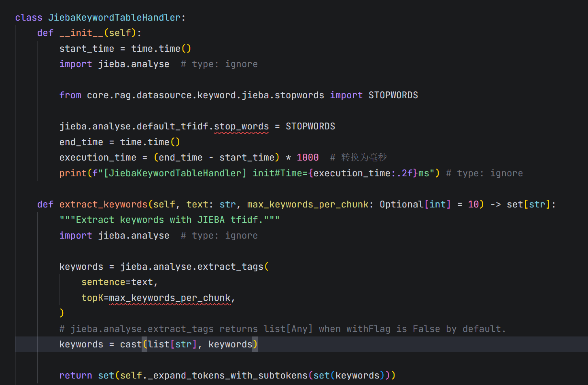The width and height of the screenshot is (588, 385).
Task: Click start_time in the first assignment line
Action: tap(87, 49)
